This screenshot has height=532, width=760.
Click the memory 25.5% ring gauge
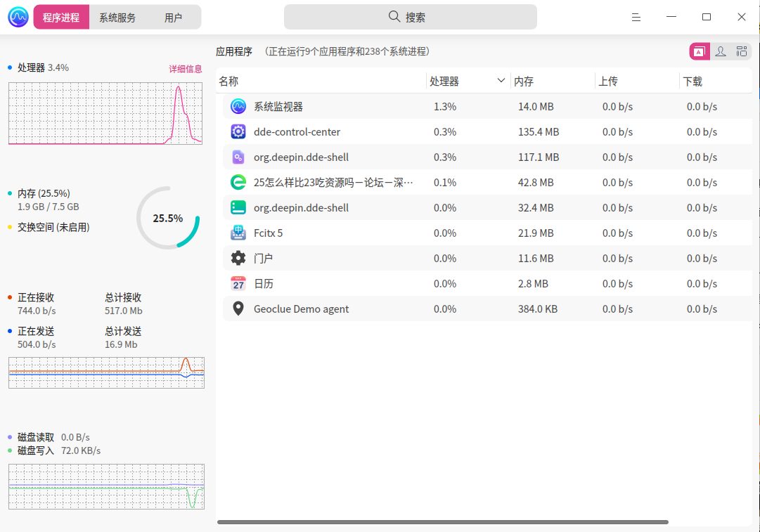coord(168,218)
